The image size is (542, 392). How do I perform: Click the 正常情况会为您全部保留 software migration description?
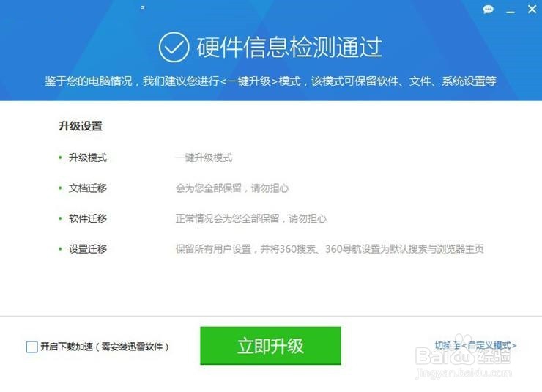click(251, 218)
